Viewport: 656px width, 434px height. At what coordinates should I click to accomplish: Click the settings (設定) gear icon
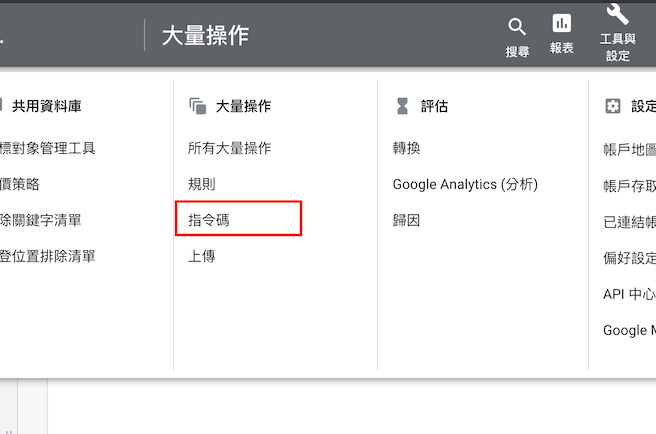pyautogui.click(x=613, y=106)
